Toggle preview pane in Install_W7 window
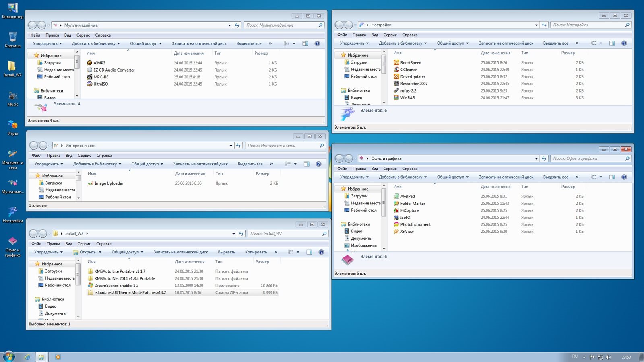 (309, 252)
